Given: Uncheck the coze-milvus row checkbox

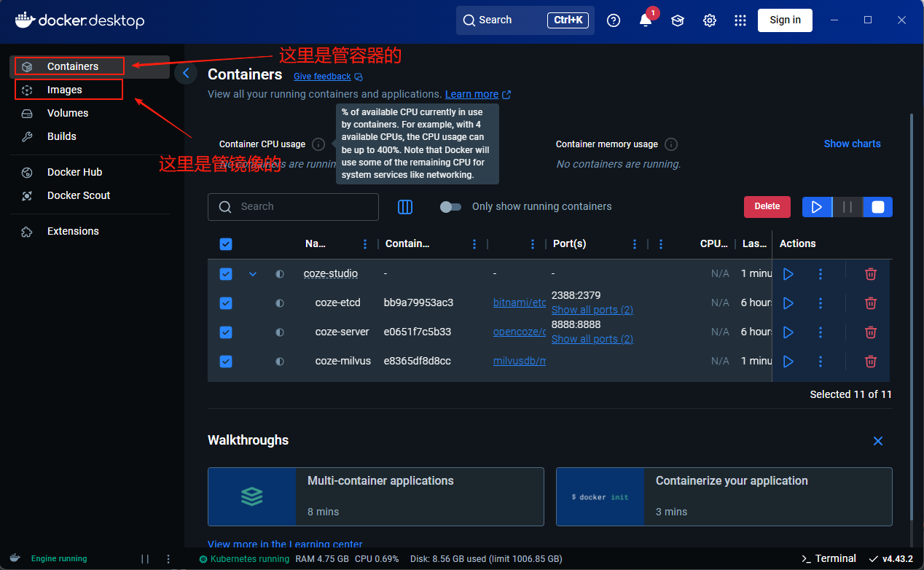Looking at the screenshot, I should coord(226,362).
